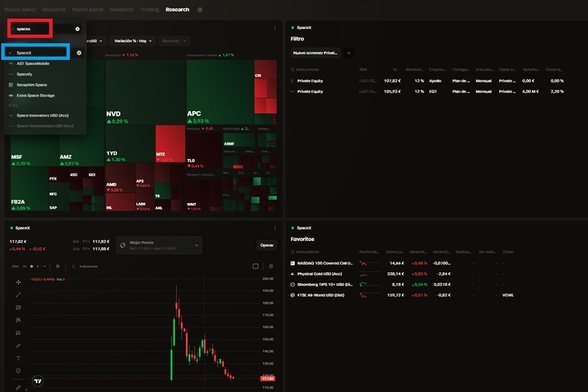Open Private Equity Apollo row
The height and width of the screenshot is (392, 588).
(428, 81)
